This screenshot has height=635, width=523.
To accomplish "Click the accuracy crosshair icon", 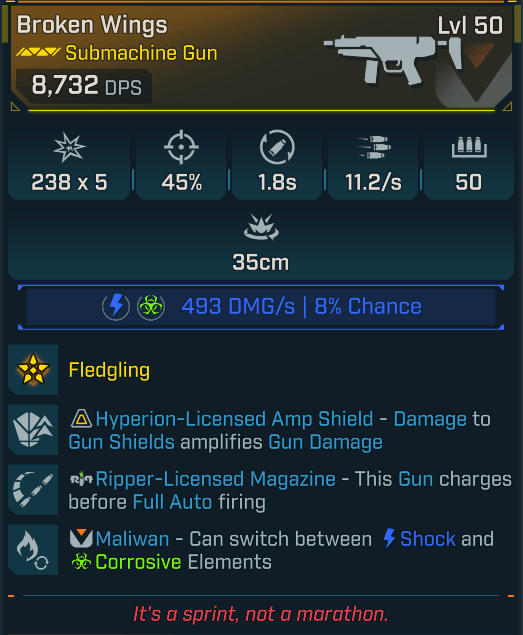I will pyautogui.click(x=181, y=147).
